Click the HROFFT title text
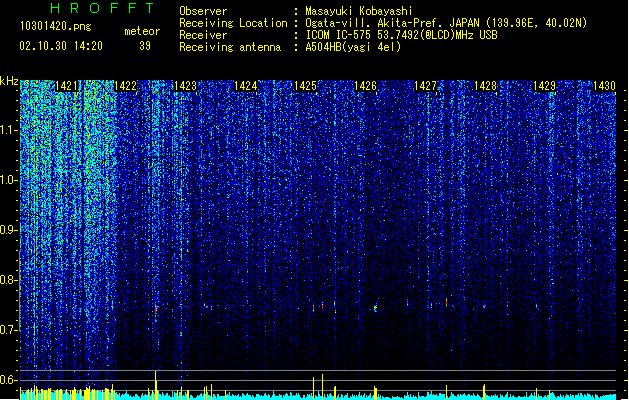The image size is (629, 400). (x=103, y=8)
